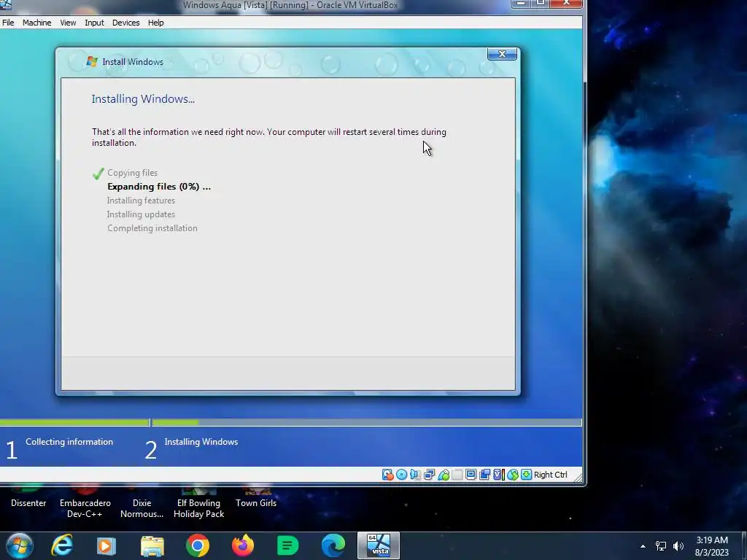This screenshot has height=560, width=747.
Task: Show hidden tray icons arrow
Action: point(643,546)
